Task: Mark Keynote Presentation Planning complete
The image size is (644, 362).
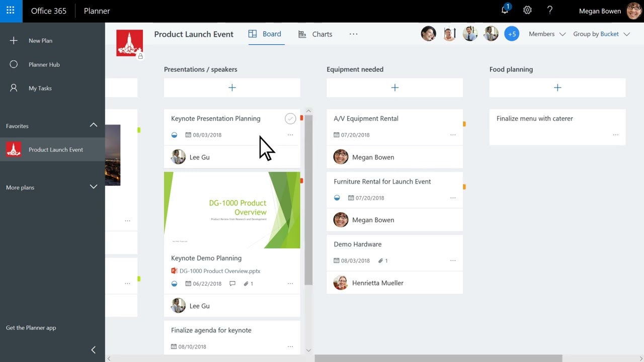Action: [x=290, y=119]
